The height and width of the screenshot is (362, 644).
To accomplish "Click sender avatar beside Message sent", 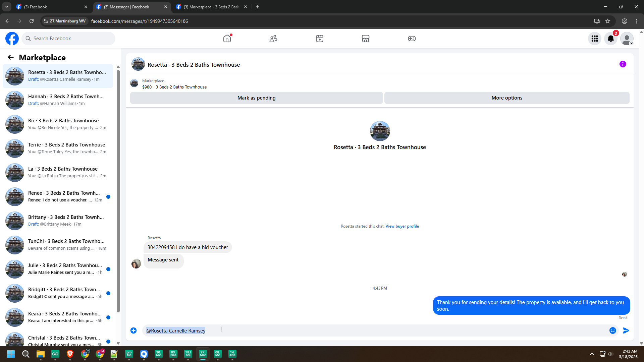I will (136, 264).
